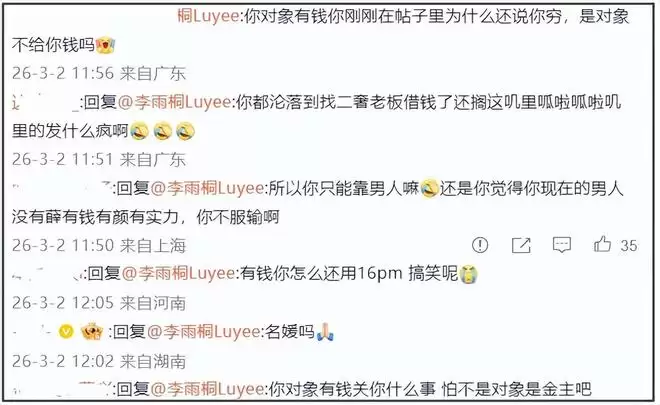660x405 pixels.
Task: Click the report exclamation icon
Action: (480, 245)
